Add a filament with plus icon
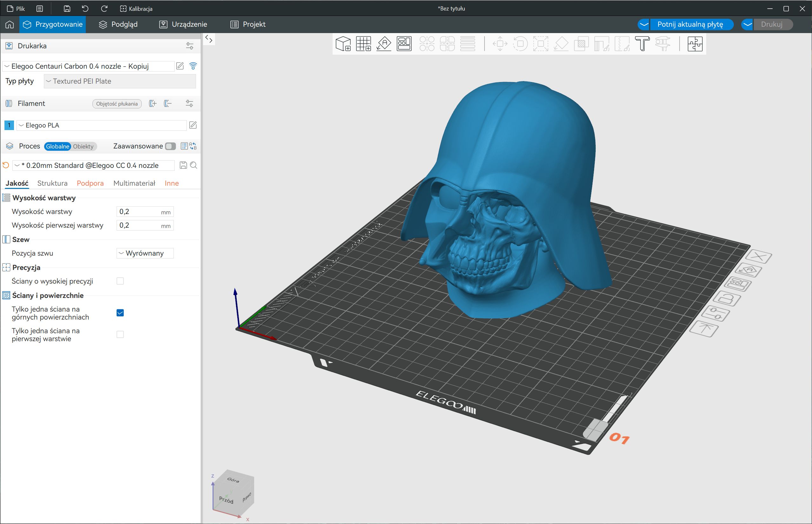This screenshot has width=812, height=524. pyautogui.click(x=153, y=103)
